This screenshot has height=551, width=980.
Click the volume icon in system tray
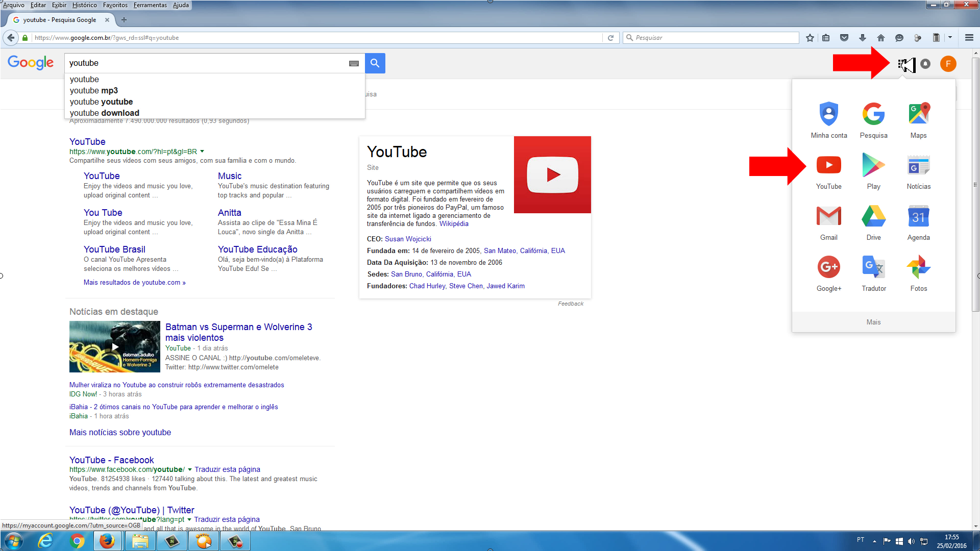[x=911, y=541]
